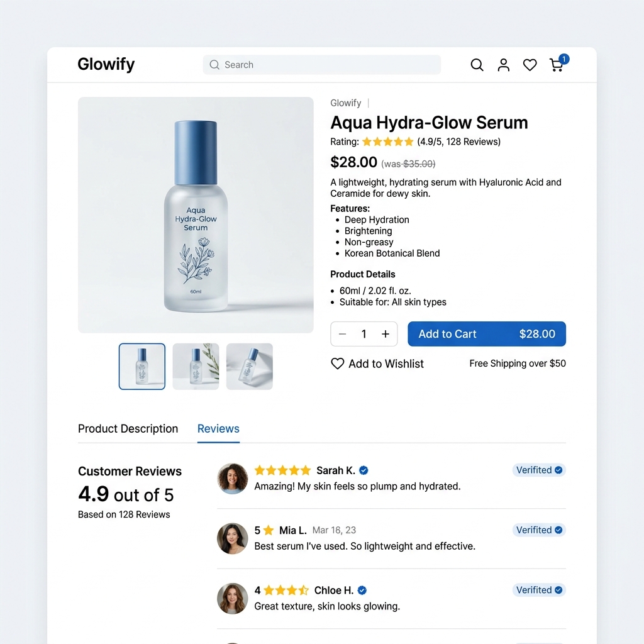644x644 pixels.
Task: Click the Glowify brand link above title
Action: [346, 103]
